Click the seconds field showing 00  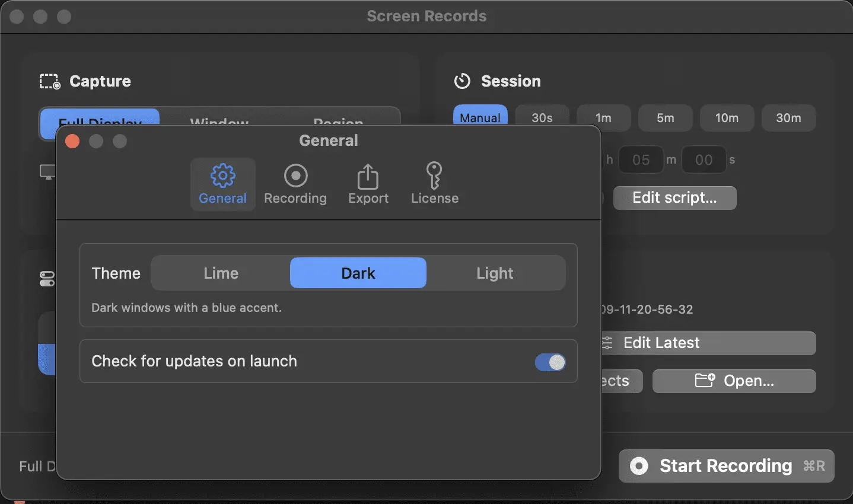(x=704, y=160)
